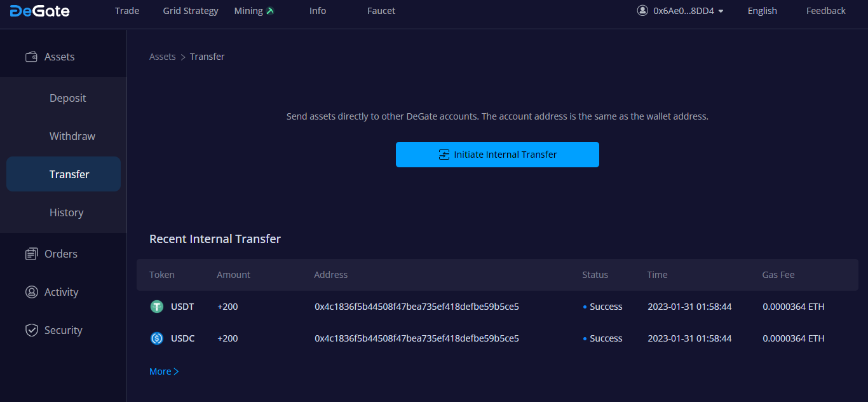Click the USDC token icon
Screen dimensions: 868x402
(x=157, y=338)
